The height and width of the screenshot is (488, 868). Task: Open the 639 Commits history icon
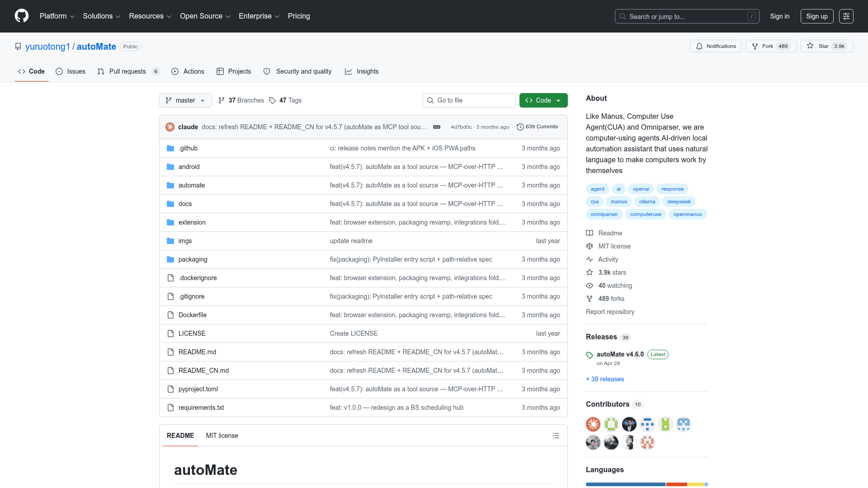click(520, 127)
